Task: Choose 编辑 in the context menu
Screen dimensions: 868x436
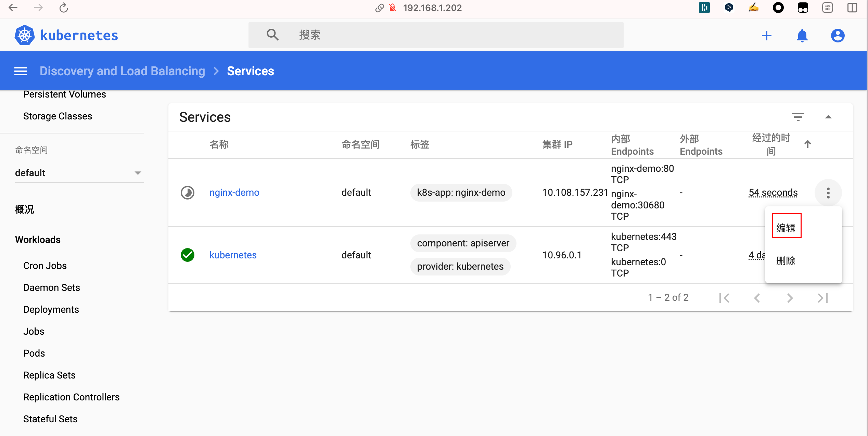Action: coord(786,228)
